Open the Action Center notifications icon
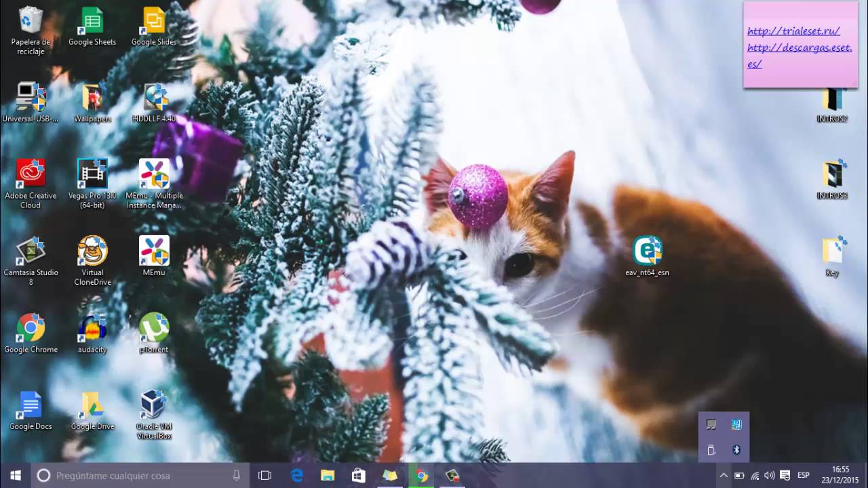Viewport: 868px width, 488px height. (785, 476)
